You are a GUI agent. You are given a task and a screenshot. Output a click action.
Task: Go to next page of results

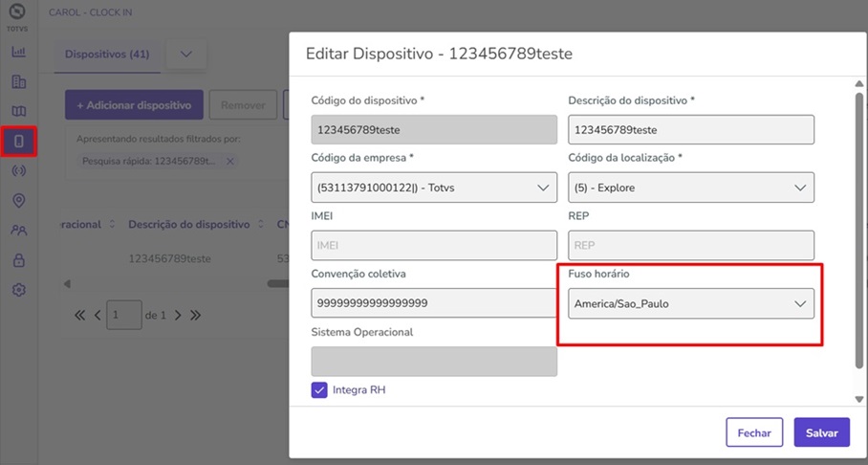pyautogui.click(x=178, y=316)
